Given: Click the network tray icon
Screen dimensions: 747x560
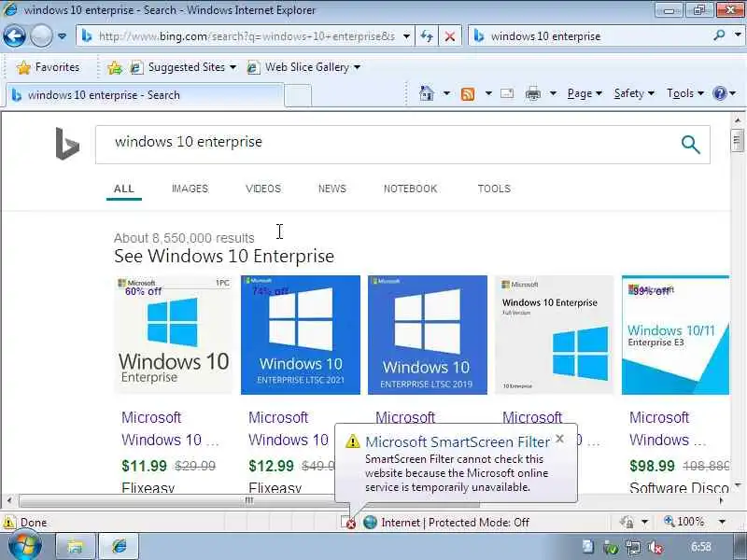Looking at the screenshot, I should coord(633,548).
